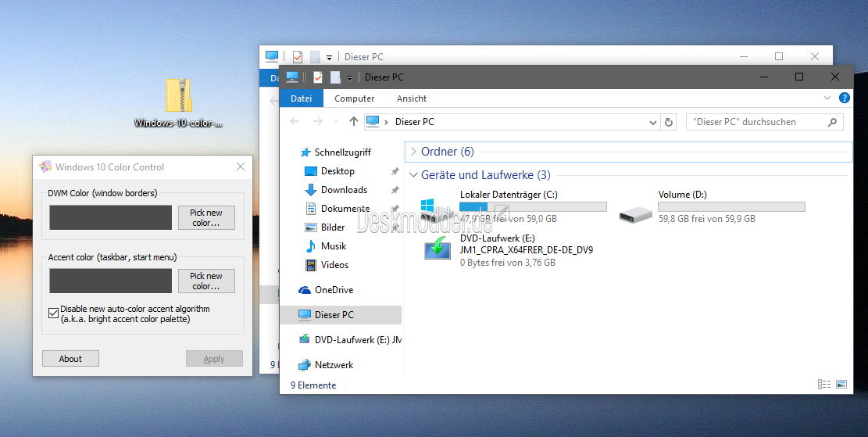Expand the Ordner (6) group

point(413,152)
